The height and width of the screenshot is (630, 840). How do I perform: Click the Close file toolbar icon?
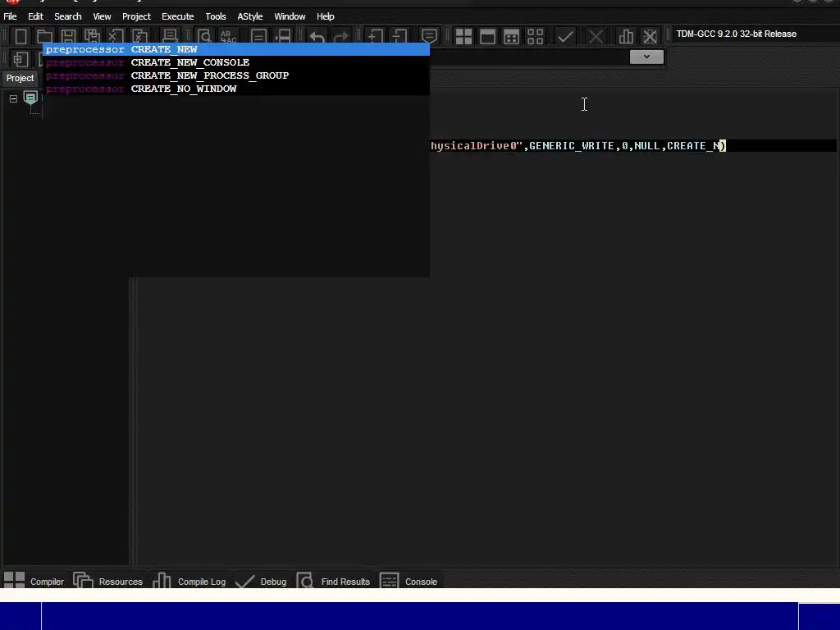(x=116, y=36)
